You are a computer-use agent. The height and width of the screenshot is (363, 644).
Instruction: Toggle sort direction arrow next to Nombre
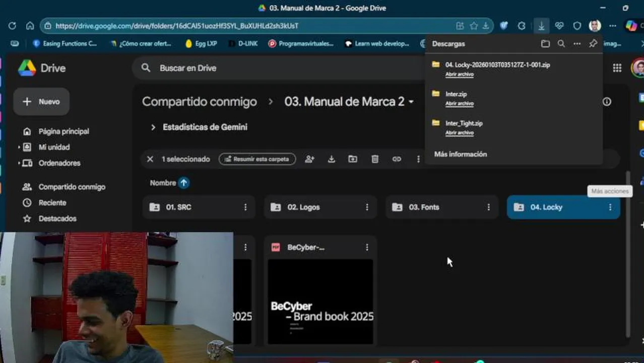184,183
